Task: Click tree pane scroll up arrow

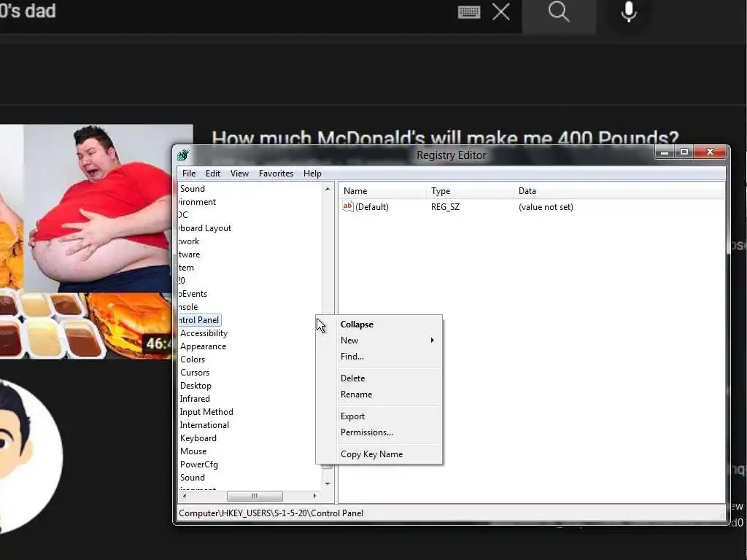Action: [328, 189]
